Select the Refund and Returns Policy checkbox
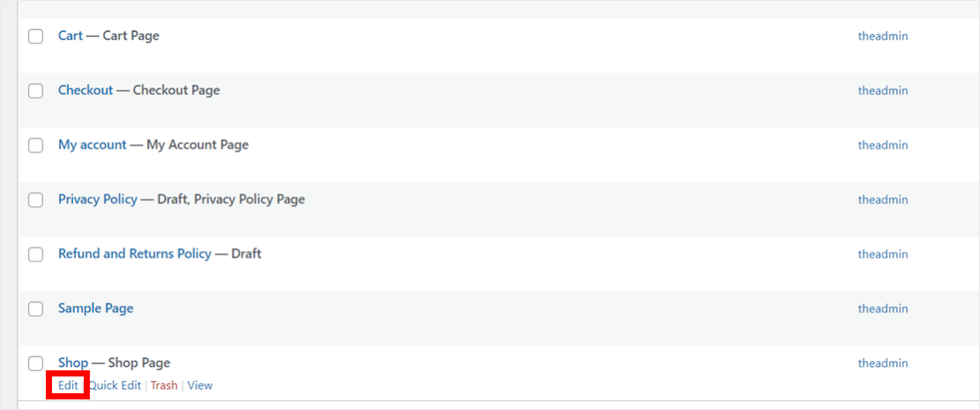980x410 pixels. point(35,254)
